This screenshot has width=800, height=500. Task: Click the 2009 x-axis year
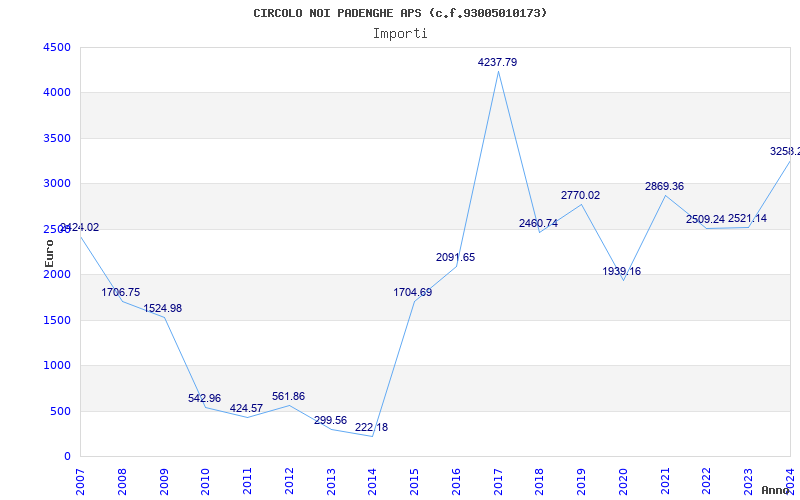pos(164,482)
